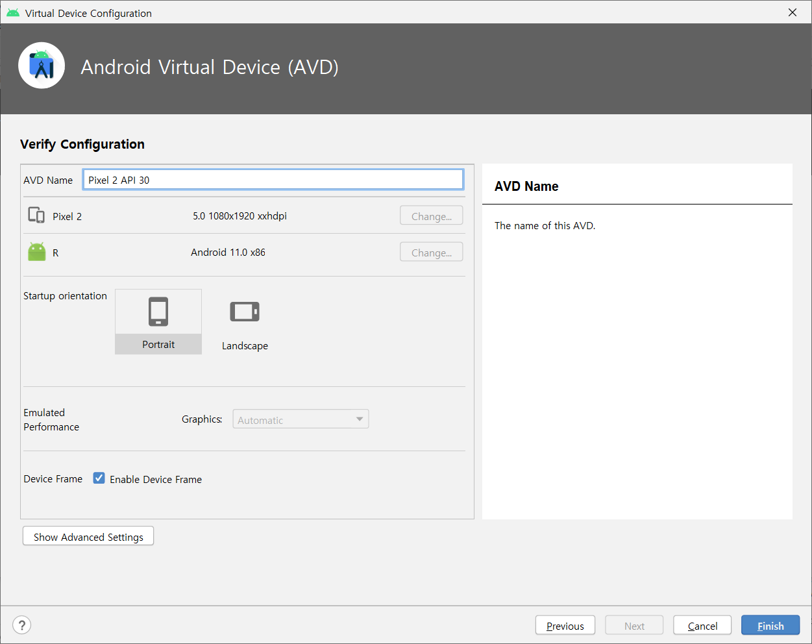
Task: Select the Landscape orientation phone icon
Action: click(x=245, y=312)
